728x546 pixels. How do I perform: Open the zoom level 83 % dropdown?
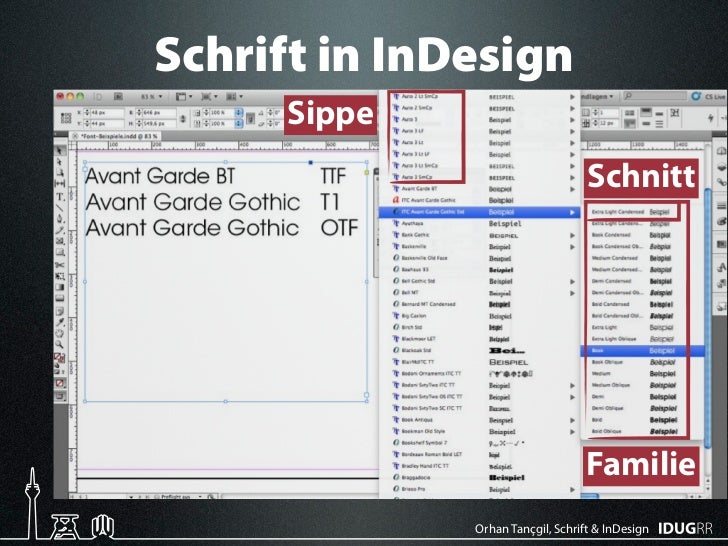[151, 97]
